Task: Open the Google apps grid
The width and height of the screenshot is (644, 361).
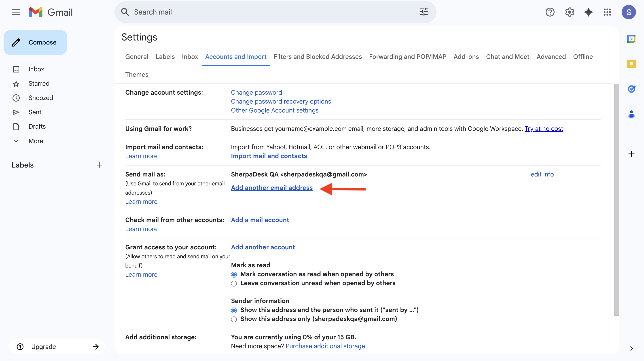Action: pos(607,12)
